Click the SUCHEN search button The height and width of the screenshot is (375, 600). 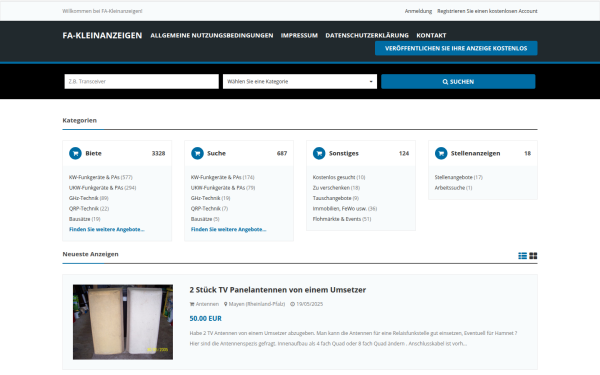click(458, 82)
